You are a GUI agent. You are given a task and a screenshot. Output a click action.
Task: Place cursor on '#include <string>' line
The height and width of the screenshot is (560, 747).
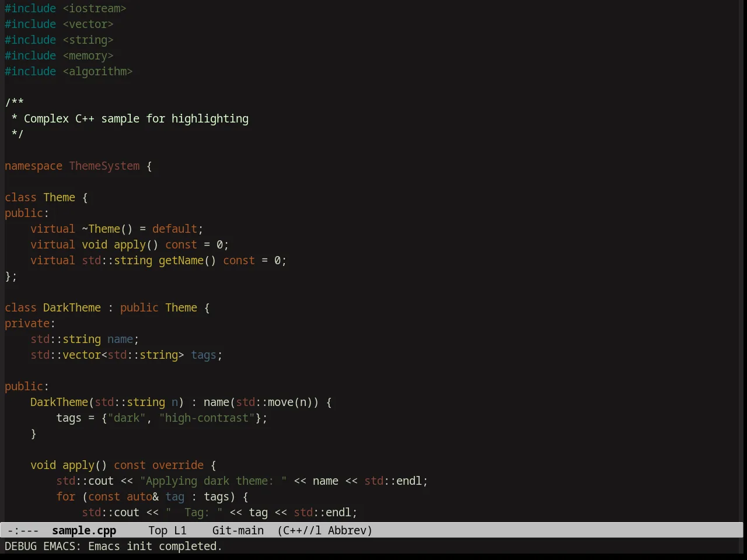[x=59, y=40]
